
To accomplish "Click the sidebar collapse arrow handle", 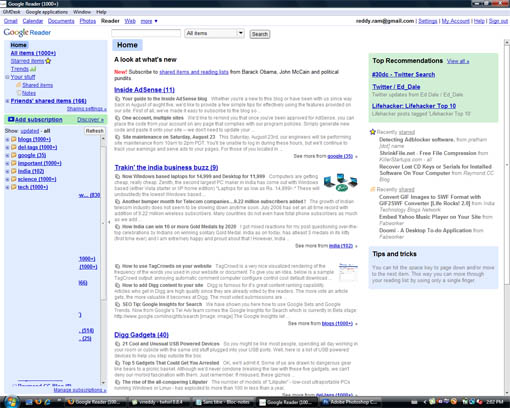I will (109, 222).
